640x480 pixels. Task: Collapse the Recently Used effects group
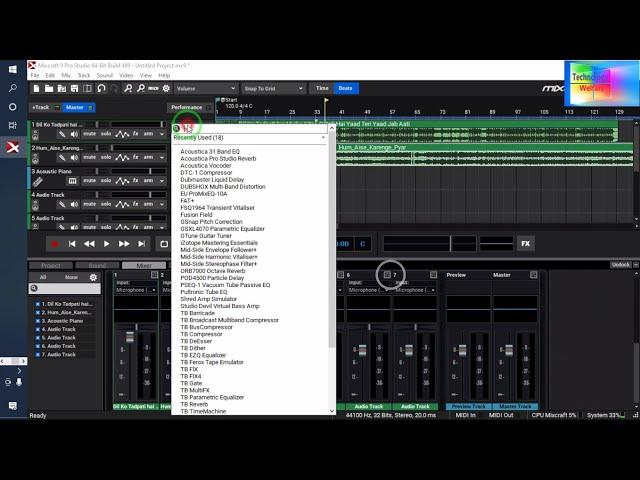click(x=177, y=137)
